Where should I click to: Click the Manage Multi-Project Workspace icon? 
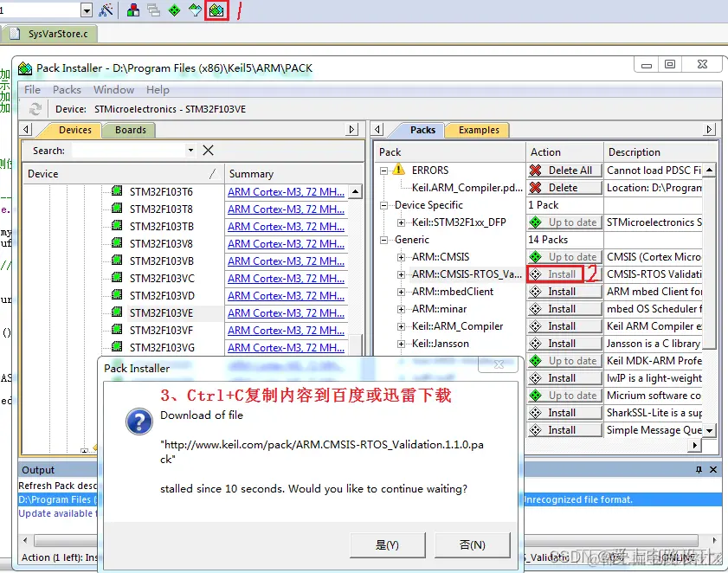pyautogui.click(x=154, y=10)
